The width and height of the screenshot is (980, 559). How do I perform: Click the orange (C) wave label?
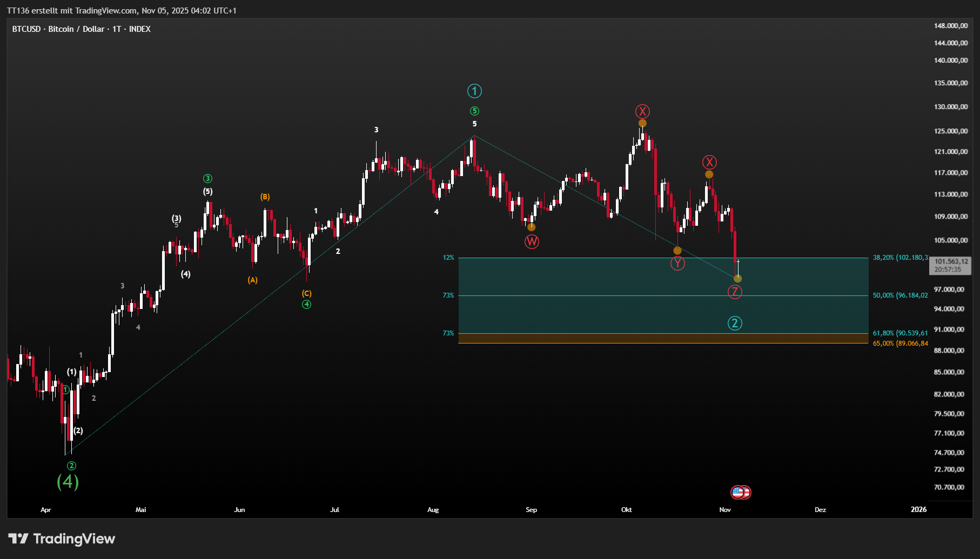click(x=306, y=293)
